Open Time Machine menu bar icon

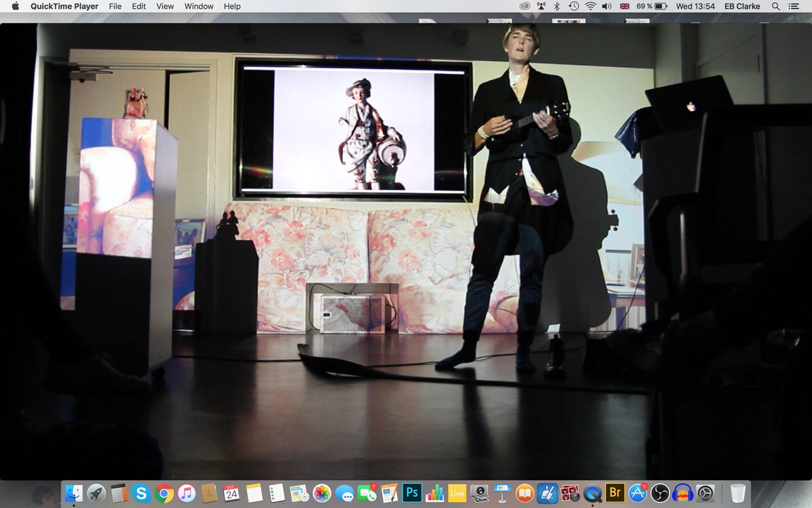coord(573,6)
